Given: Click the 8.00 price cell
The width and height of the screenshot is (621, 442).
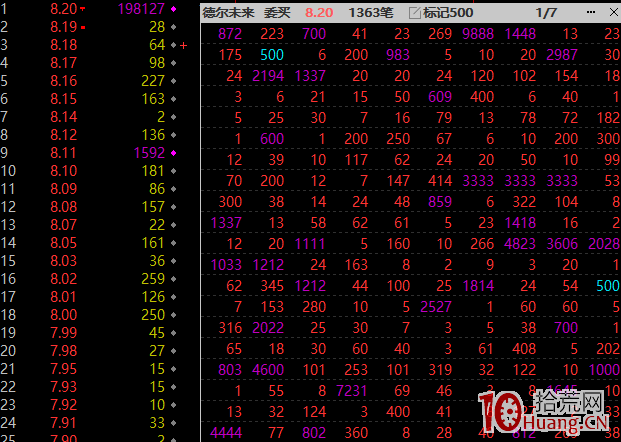Looking at the screenshot, I should click(64, 315).
